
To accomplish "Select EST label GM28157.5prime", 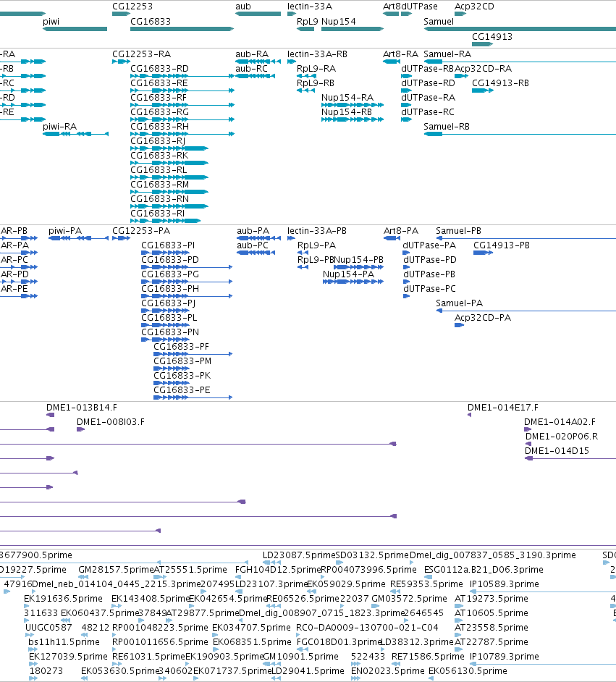I will point(116,569).
